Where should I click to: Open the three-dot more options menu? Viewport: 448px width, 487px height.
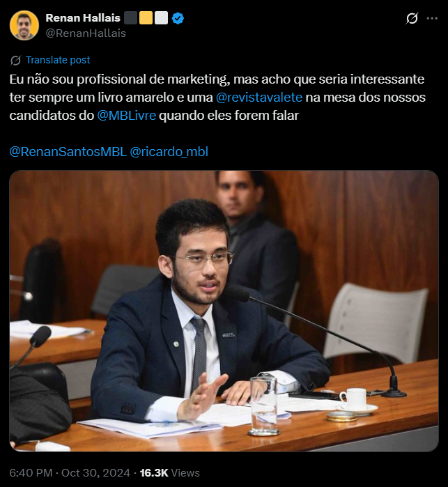[432, 18]
